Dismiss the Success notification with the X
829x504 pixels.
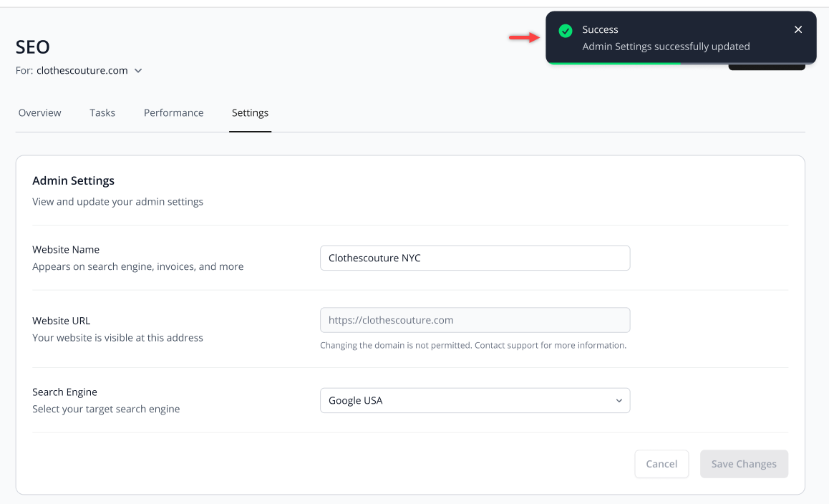tap(798, 29)
